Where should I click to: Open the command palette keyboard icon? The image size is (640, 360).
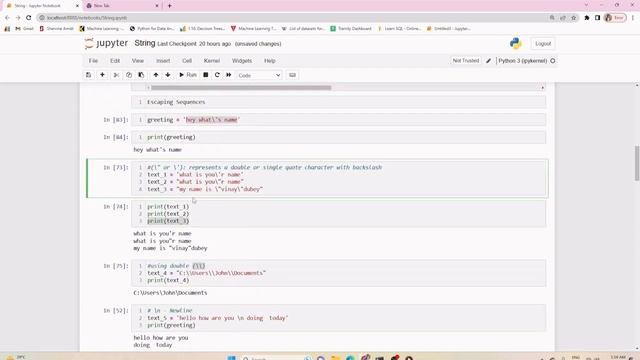coord(292,75)
